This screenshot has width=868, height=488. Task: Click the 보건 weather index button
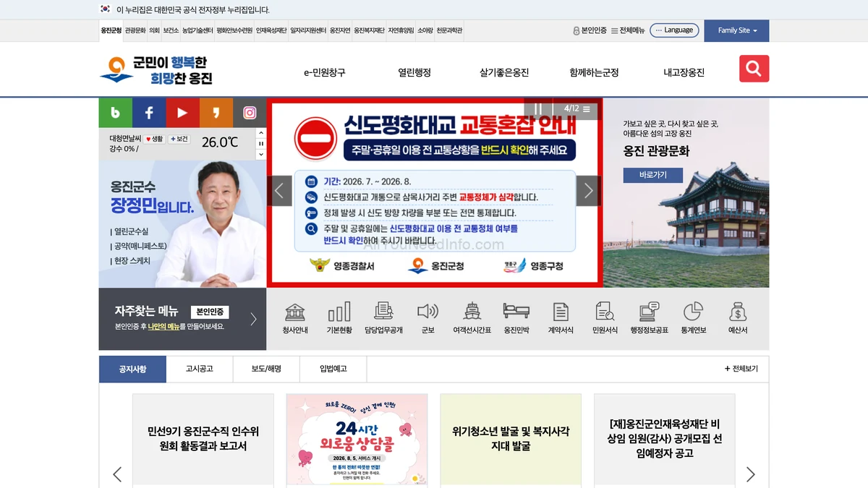tap(179, 139)
